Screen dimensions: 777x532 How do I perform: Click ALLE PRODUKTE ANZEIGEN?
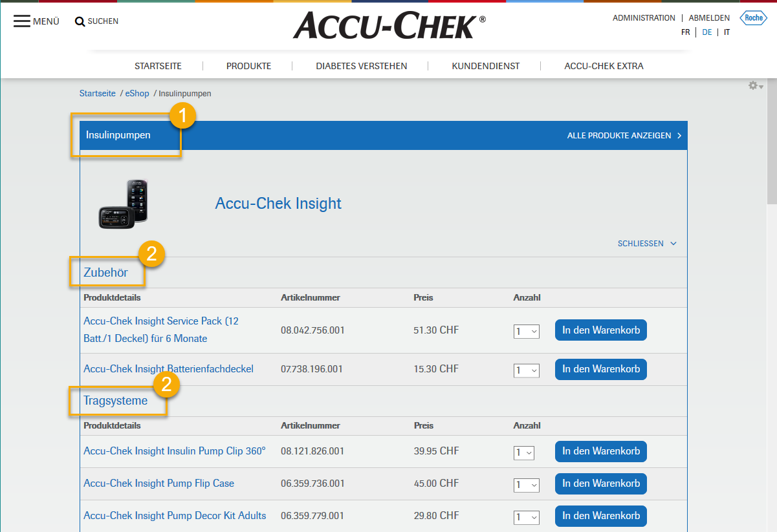pos(624,136)
